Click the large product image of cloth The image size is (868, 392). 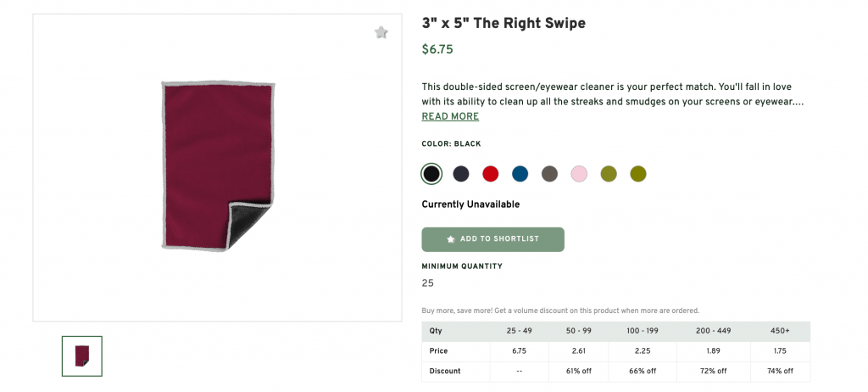tap(218, 165)
